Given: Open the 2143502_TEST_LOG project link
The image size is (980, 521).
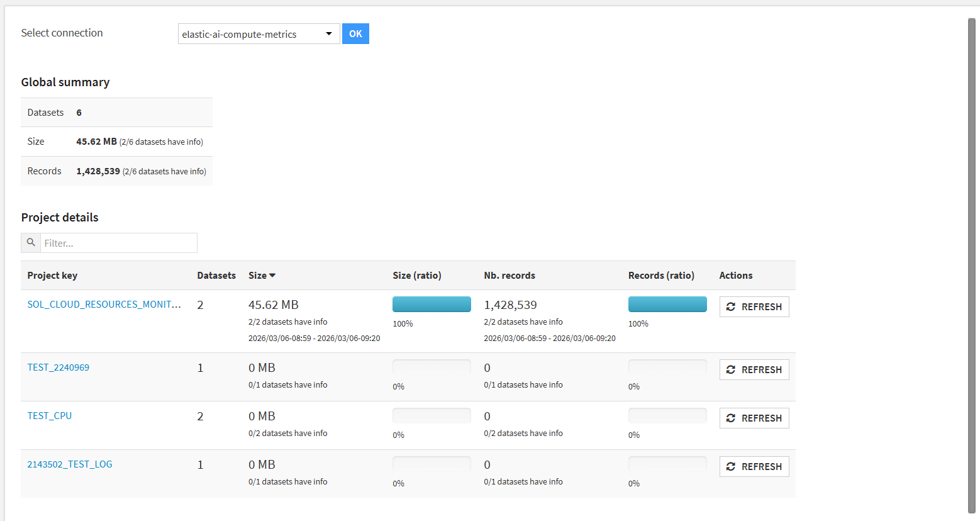Looking at the screenshot, I should coord(70,464).
